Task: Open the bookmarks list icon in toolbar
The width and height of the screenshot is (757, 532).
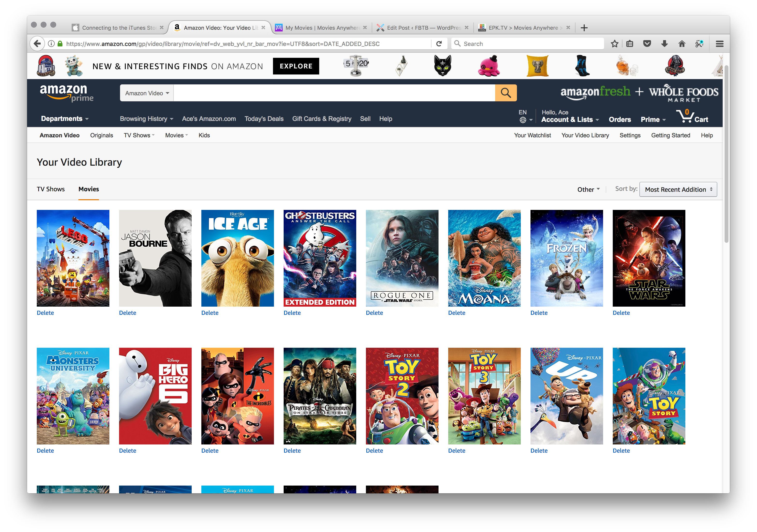Action: [x=630, y=44]
